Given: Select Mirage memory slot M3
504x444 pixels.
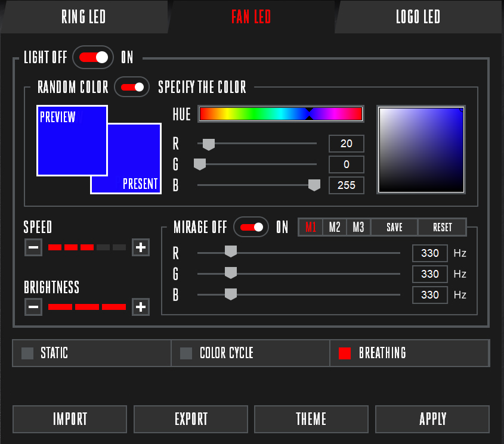Looking at the screenshot, I should [x=358, y=227].
